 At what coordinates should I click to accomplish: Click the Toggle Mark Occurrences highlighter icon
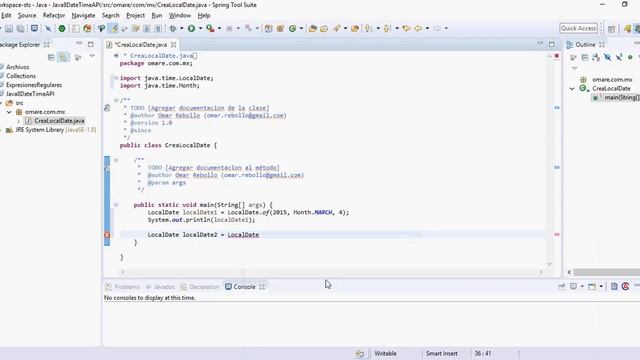(x=113, y=29)
